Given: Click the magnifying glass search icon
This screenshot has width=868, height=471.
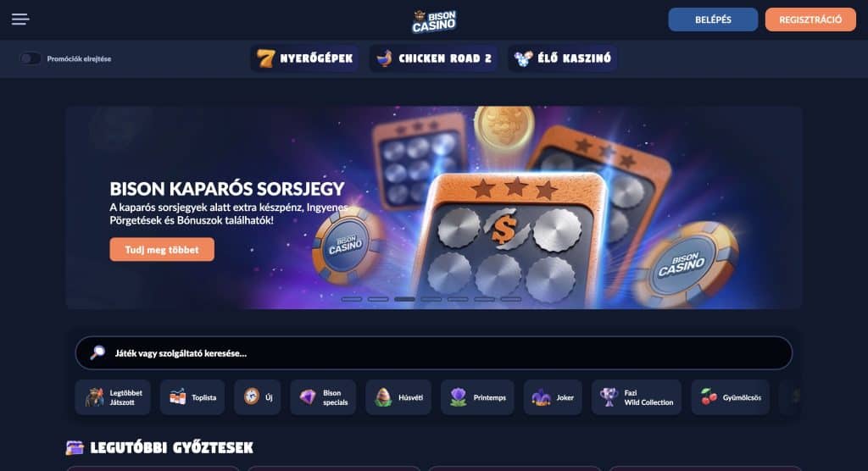Looking at the screenshot, I should 98,352.
